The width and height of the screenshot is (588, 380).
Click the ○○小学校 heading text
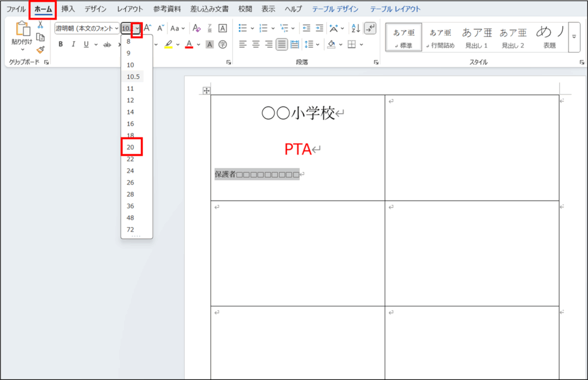point(298,113)
